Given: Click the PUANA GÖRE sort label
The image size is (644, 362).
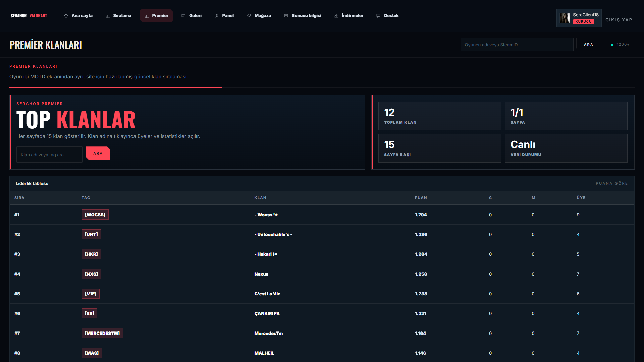Looking at the screenshot, I should click(x=612, y=183).
